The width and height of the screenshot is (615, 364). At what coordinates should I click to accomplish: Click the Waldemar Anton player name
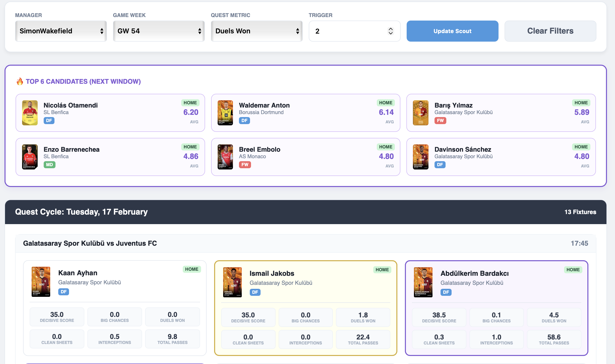264,105
